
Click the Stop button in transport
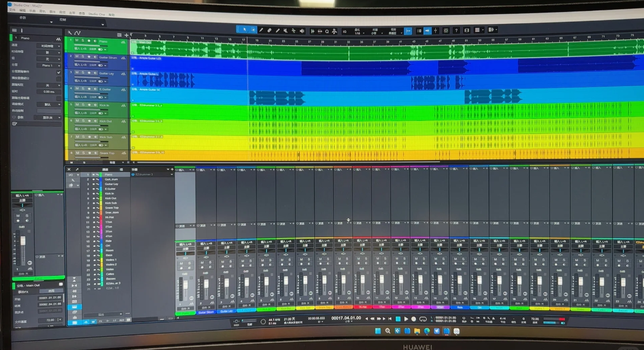(x=398, y=319)
